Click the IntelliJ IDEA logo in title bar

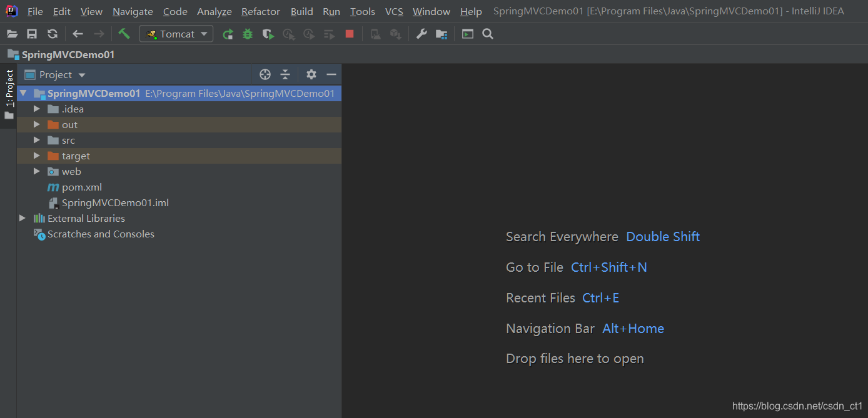click(11, 11)
